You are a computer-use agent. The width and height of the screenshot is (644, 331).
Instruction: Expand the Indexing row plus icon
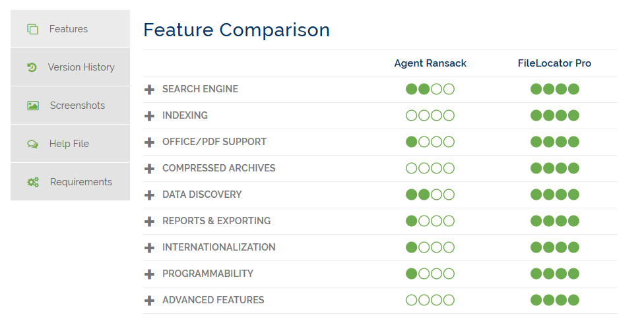click(150, 116)
